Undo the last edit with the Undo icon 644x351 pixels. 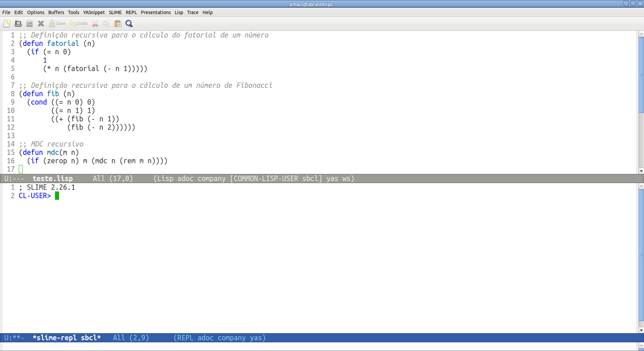point(78,23)
